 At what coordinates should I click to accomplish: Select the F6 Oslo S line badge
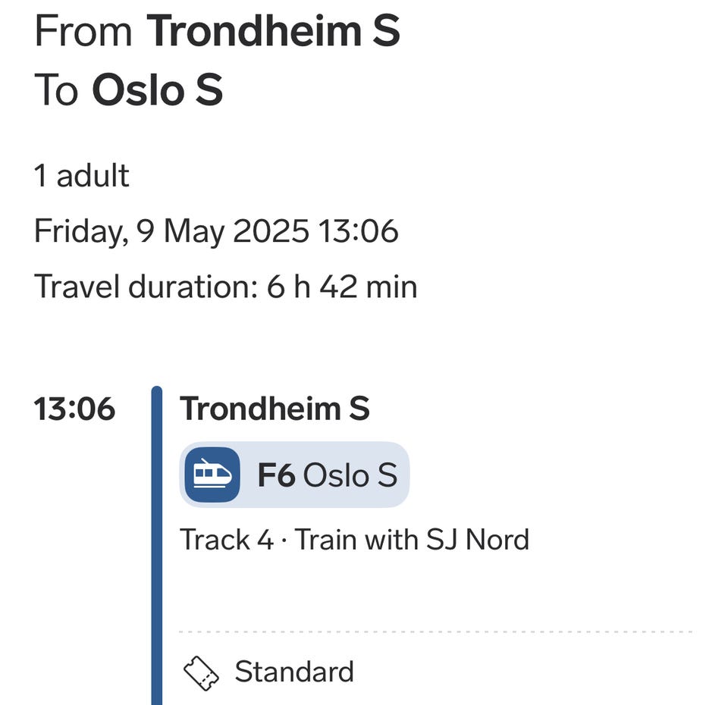[x=294, y=475]
